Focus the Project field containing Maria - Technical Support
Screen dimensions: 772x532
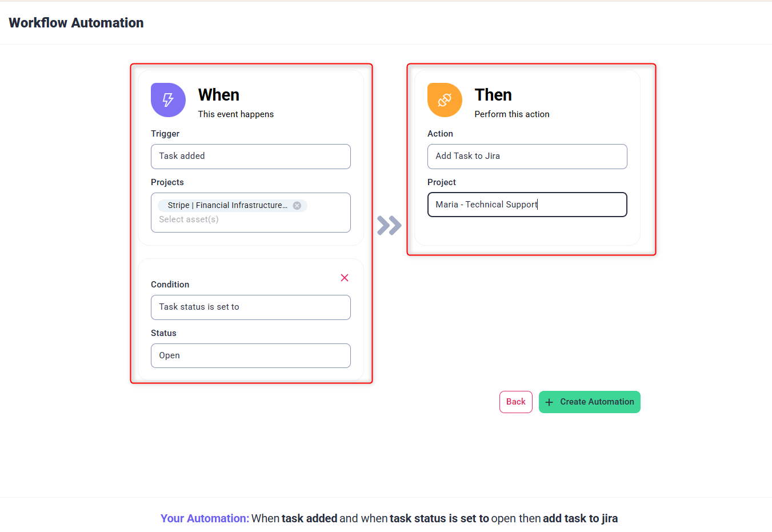coord(527,205)
